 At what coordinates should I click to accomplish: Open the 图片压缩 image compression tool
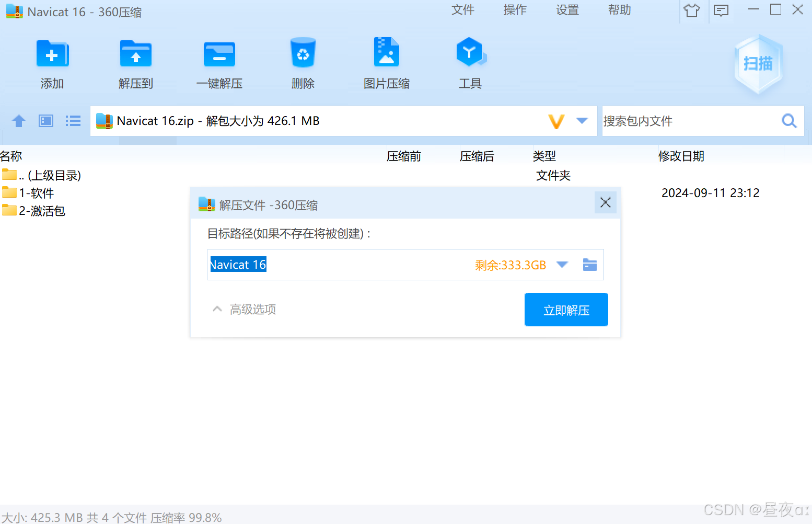point(387,52)
